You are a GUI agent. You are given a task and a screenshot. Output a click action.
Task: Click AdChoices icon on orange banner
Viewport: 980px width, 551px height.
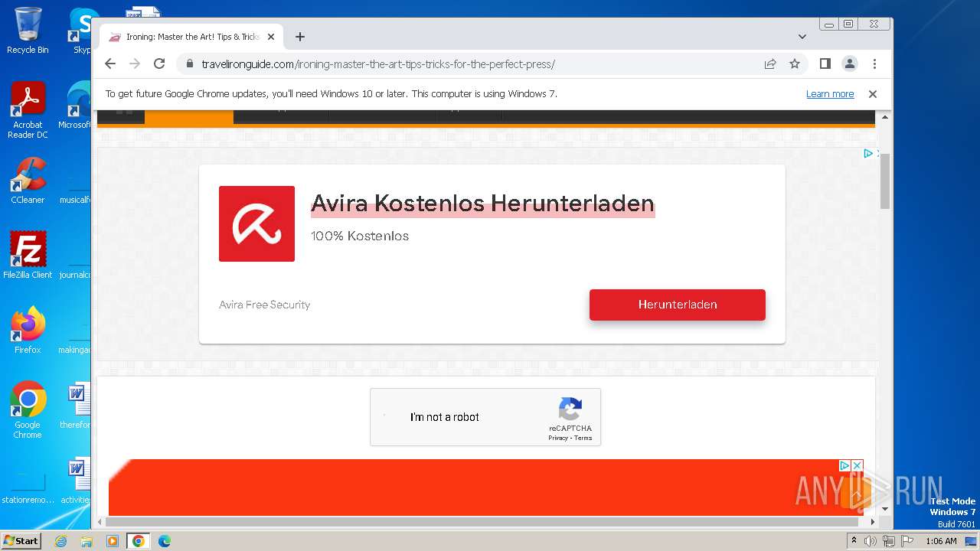pyautogui.click(x=844, y=465)
